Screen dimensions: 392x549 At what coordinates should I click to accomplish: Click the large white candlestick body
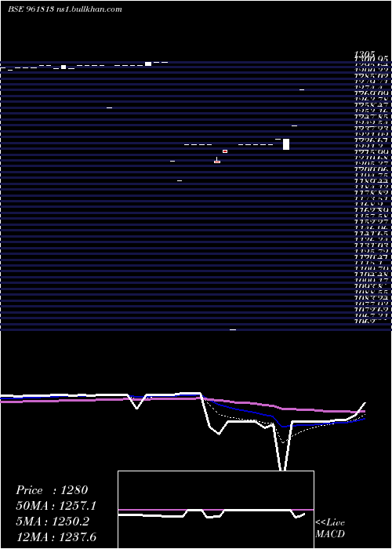click(286, 144)
